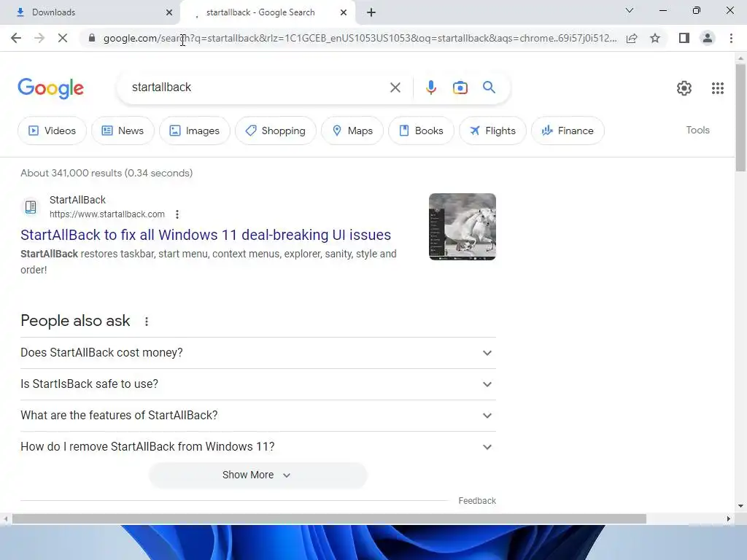Open the Chrome side panel
The height and width of the screenshot is (560, 747).
click(x=684, y=38)
